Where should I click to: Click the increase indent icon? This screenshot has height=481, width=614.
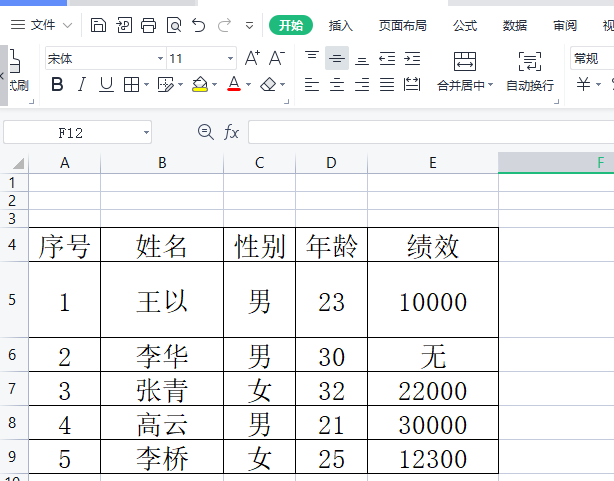pyautogui.click(x=412, y=58)
